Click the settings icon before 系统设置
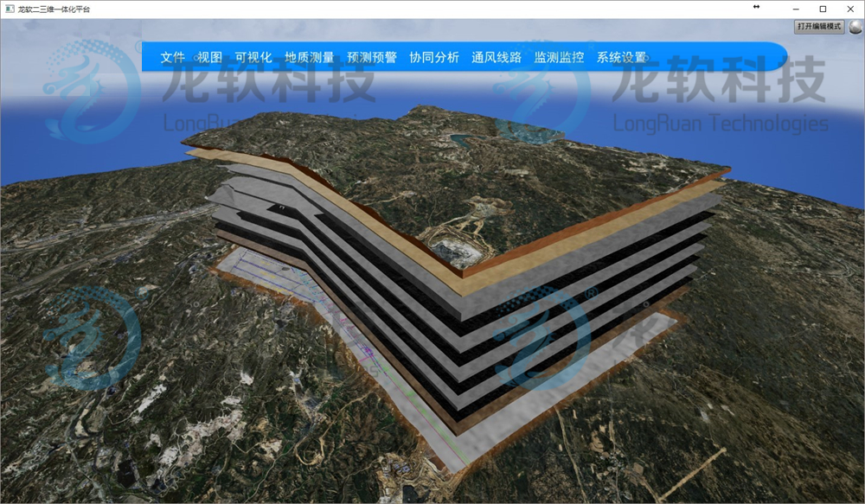 click(592, 55)
